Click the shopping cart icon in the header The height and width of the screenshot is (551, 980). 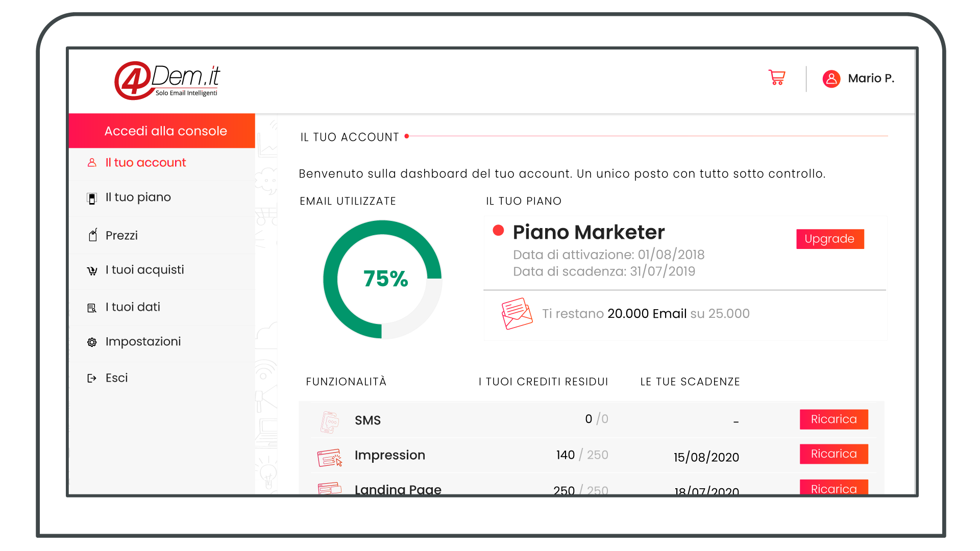(x=777, y=78)
